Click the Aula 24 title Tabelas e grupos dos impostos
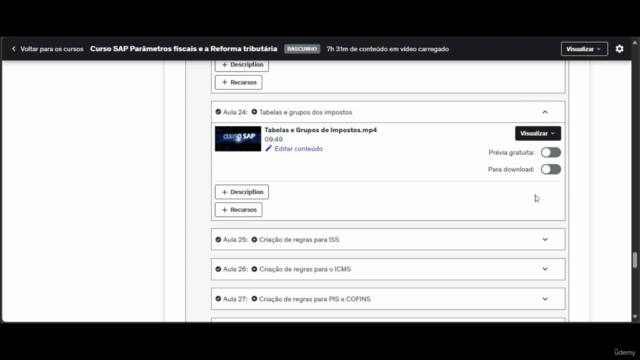Image resolution: width=640 pixels, height=360 pixels. (x=305, y=112)
